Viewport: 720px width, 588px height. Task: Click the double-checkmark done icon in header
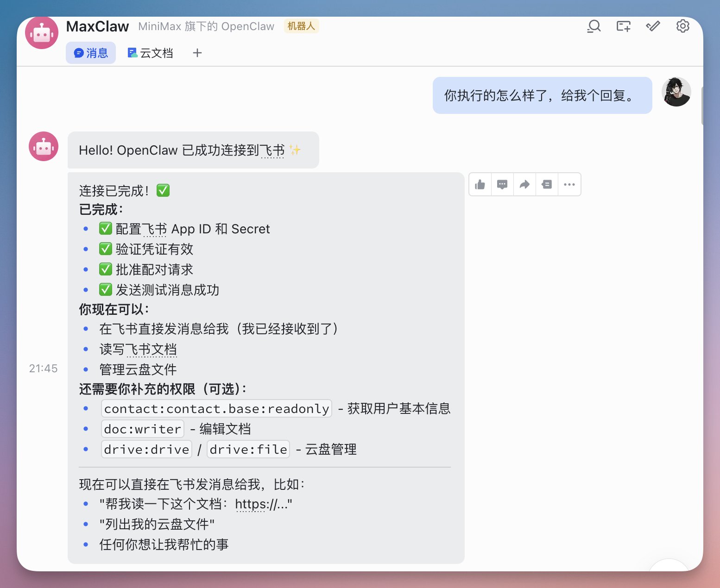tap(653, 26)
